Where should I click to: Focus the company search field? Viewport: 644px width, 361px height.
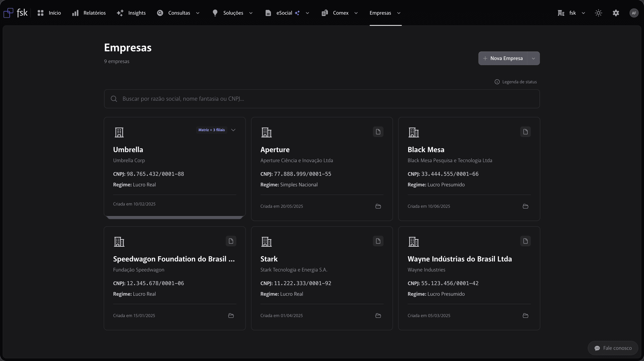(x=322, y=99)
